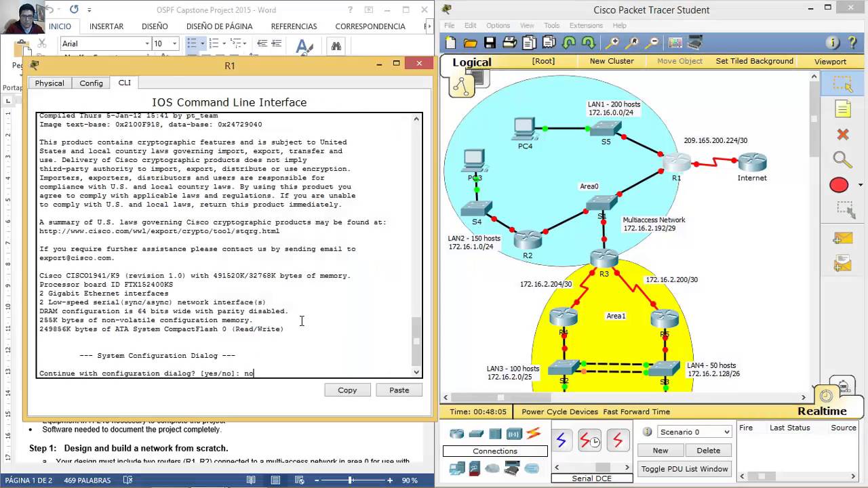Click the Delete scenario button
Screen dimensions: 868x488
tap(709, 450)
